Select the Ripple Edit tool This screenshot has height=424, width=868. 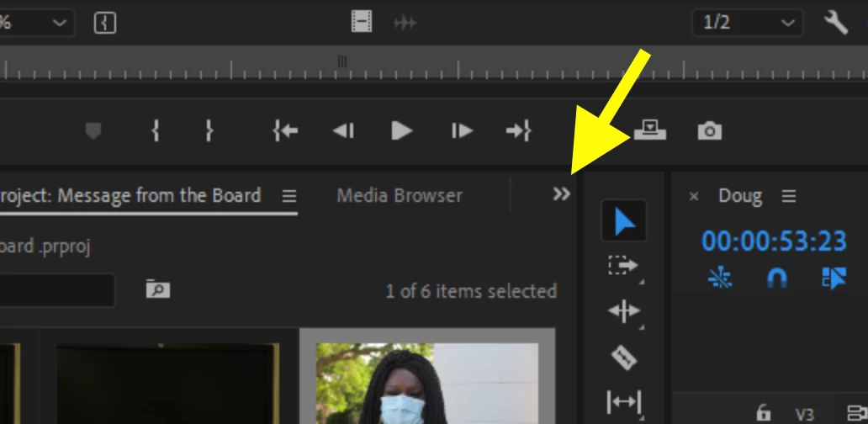624,311
